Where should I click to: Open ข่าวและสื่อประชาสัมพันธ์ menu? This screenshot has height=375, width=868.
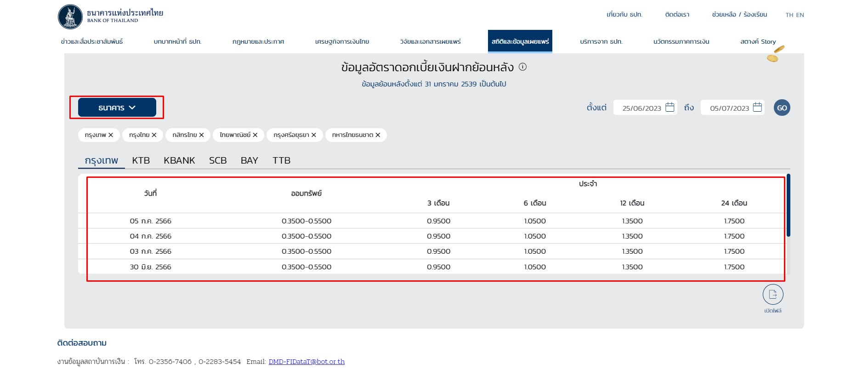pos(92,41)
